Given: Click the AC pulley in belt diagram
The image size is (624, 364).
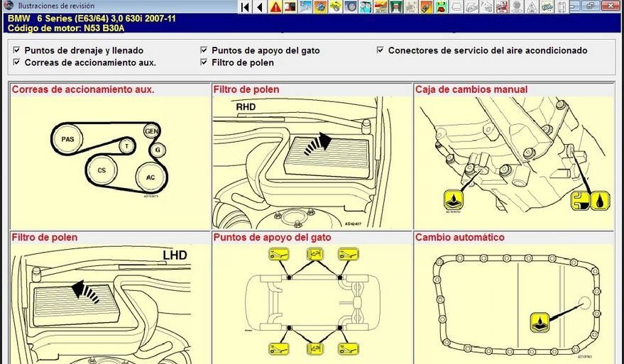Looking at the screenshot, I should point(150,177).
